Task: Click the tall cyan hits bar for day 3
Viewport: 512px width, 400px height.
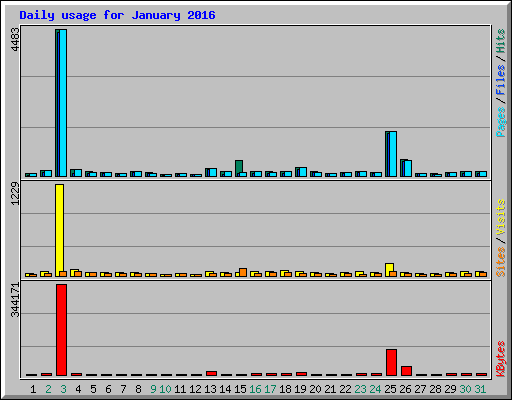Action: pos(63,103)
